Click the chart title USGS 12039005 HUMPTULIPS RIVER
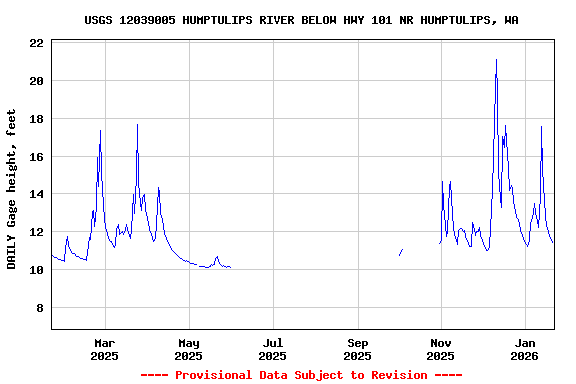 click(x=301, y=20)
